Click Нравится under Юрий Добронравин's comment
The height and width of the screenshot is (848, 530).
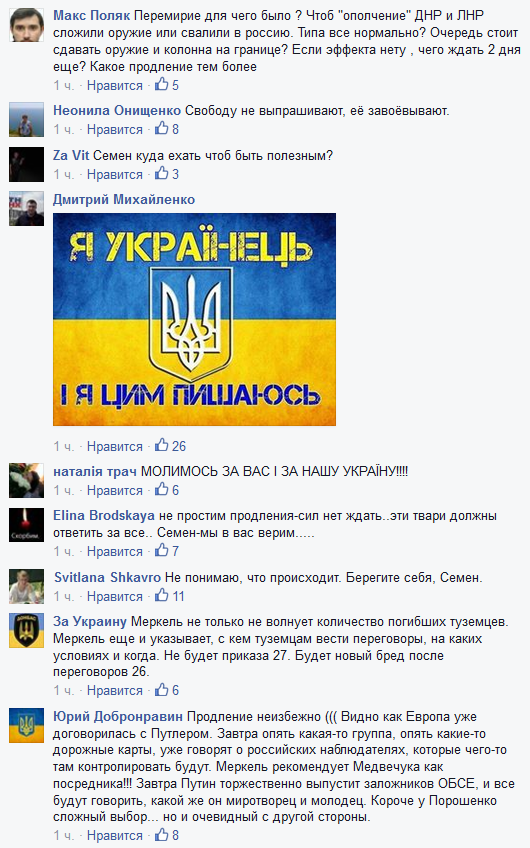[115, 836]
